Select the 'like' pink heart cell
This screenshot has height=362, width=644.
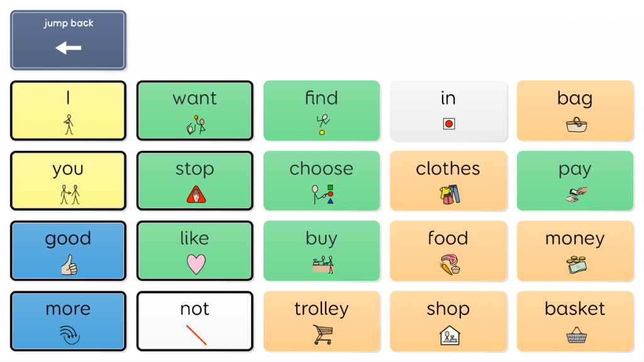pos(195,251)
